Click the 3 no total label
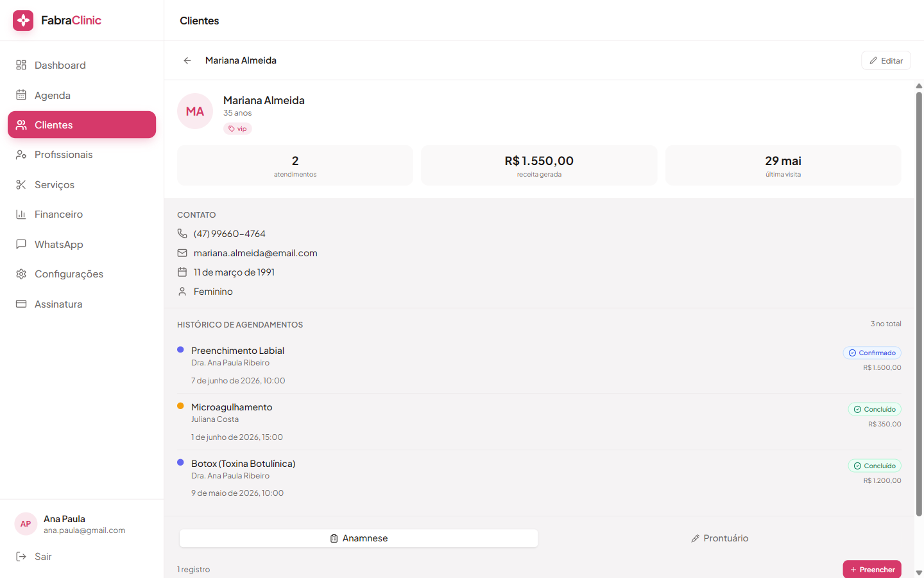Viewport: 924px width, 578px height. (886, 324)
